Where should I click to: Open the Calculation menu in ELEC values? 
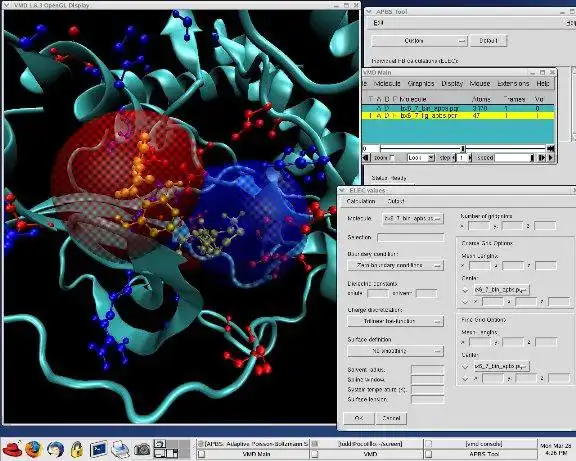tap(361, 201)
